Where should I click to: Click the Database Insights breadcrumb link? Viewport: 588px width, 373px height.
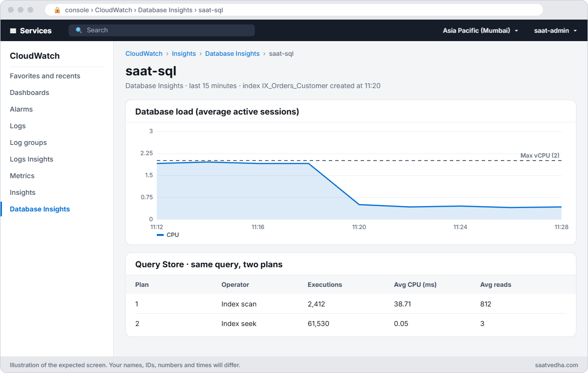pyautogui.click(x=232, y=53)
